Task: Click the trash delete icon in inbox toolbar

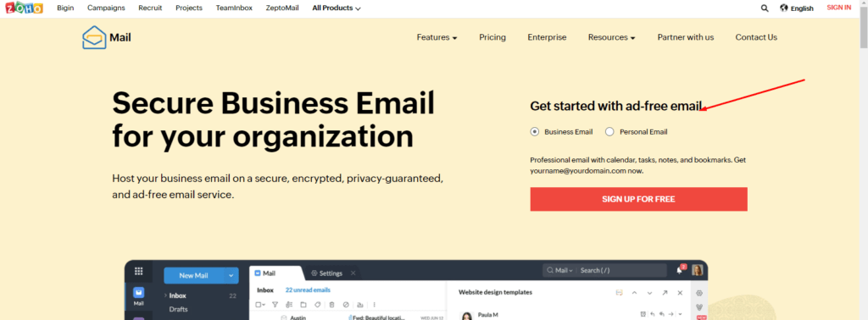Action: point(331,305)
